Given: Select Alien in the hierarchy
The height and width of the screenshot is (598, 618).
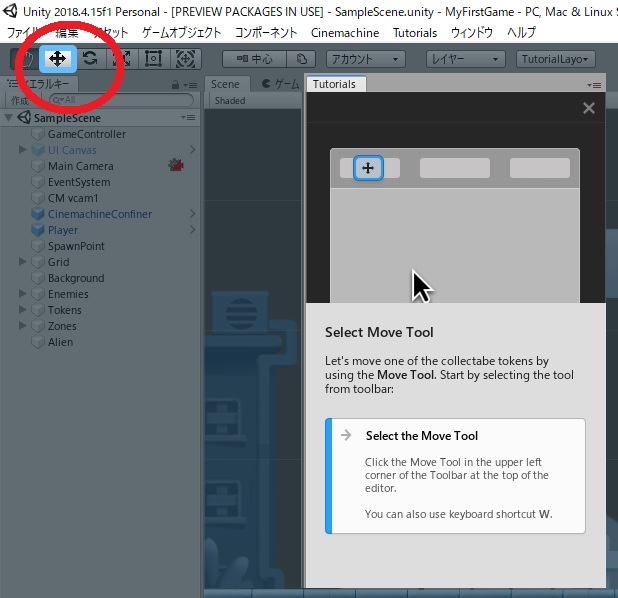Looking at the screenshot, I should 60,342.
